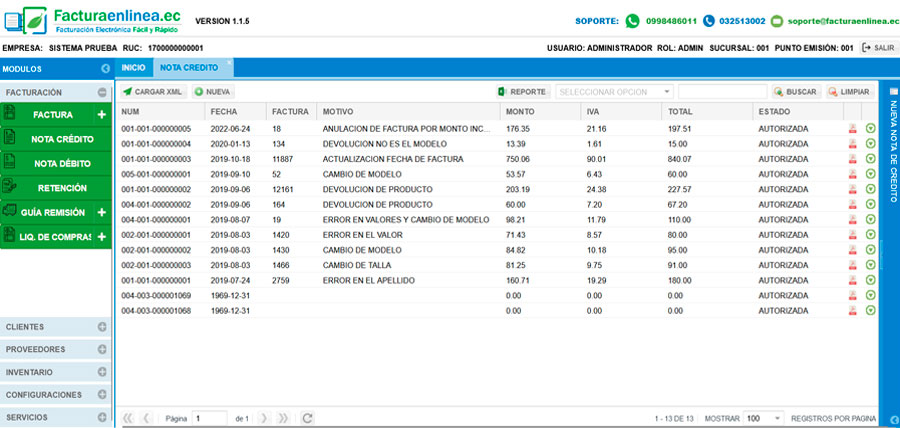This screenshot has width=900, height=428.
Task: Collapse the Facturación section
Action: pyautogui.click(x=102, y=92)
